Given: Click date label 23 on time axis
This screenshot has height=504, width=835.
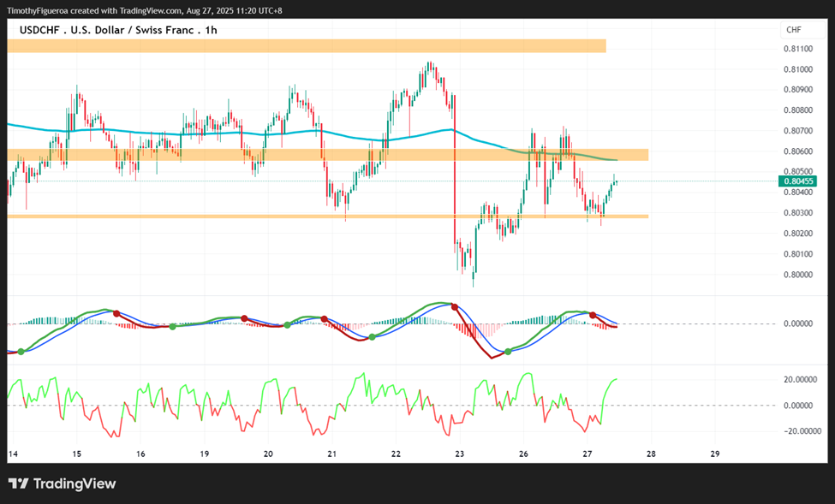Looking at the screenshot, I should (x=460, y=454).
